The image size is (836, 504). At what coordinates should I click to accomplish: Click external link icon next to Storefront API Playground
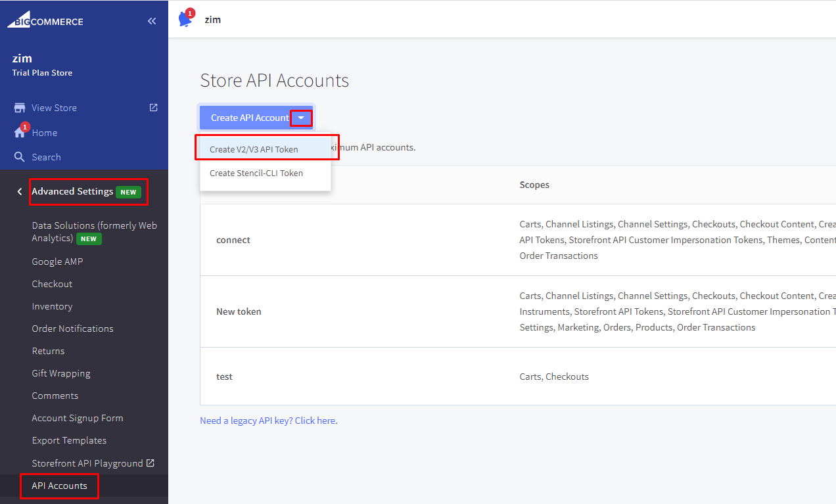(151, 463)
